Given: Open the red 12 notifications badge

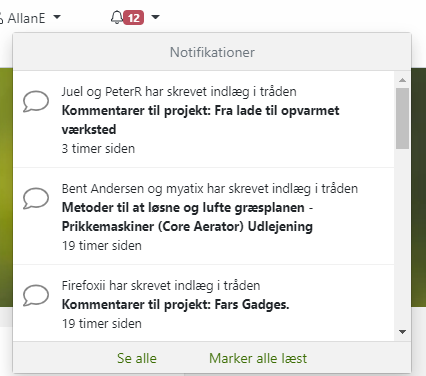Looking at the screenshot, I should [x=134, y=18].
